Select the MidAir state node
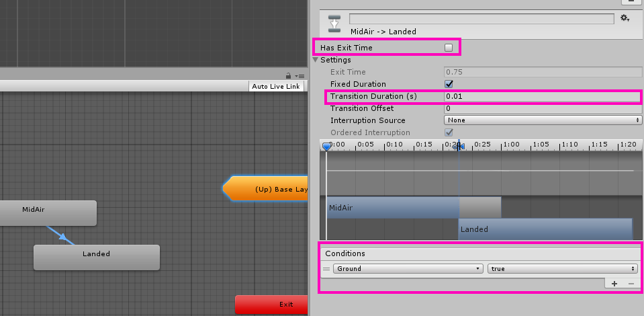 48,213
